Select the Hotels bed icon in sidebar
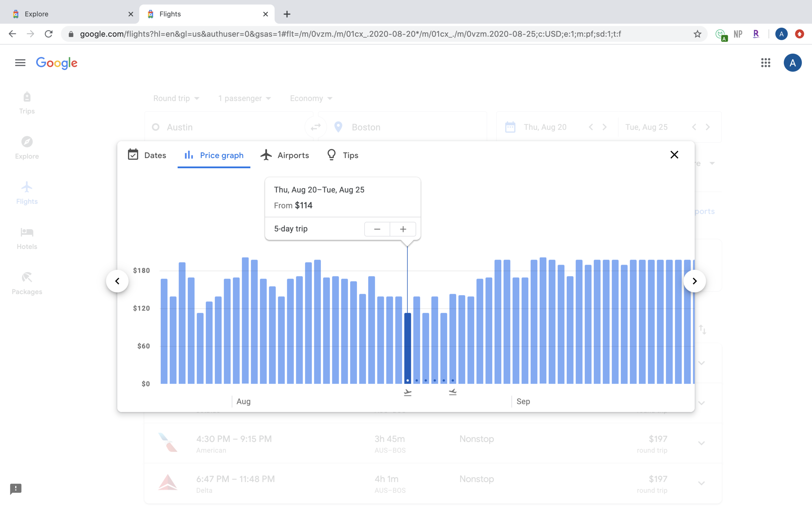The height and width of the screenshot is (508, 812). click(x=27, y=232)
